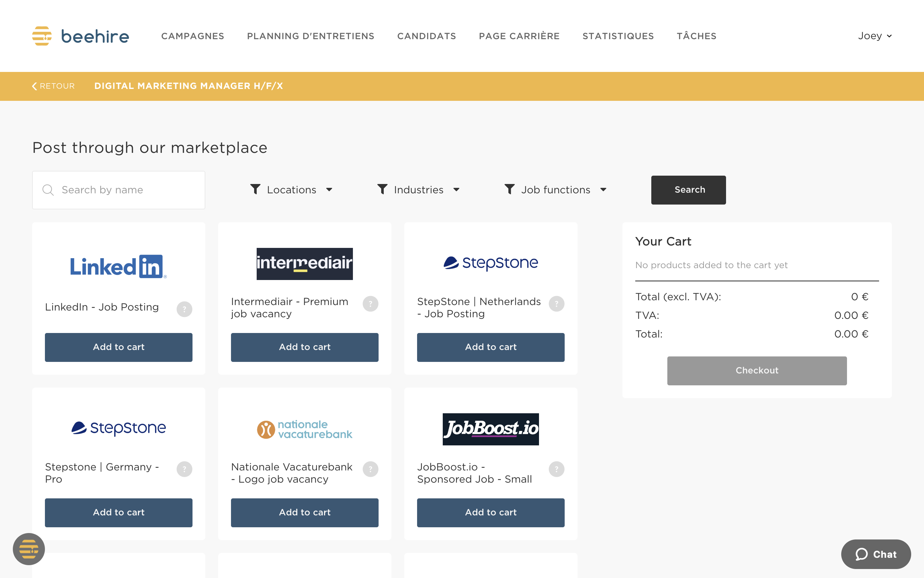Go to Planning d'entretiens
The height and width of the screenshot is (578, 924).
[x=311, y=36]
